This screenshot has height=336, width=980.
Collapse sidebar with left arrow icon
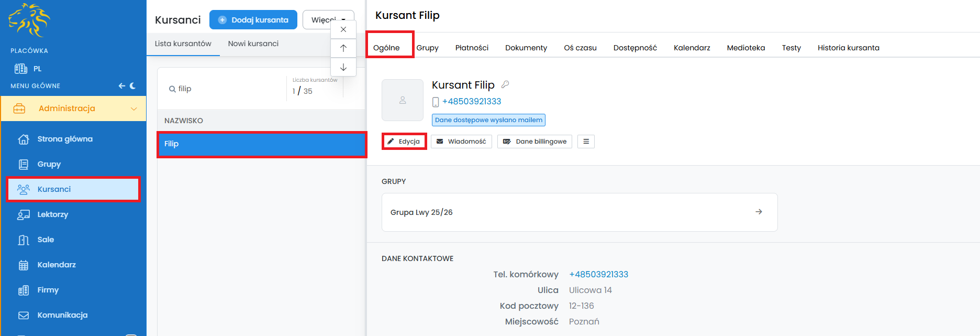coord(121,85)
